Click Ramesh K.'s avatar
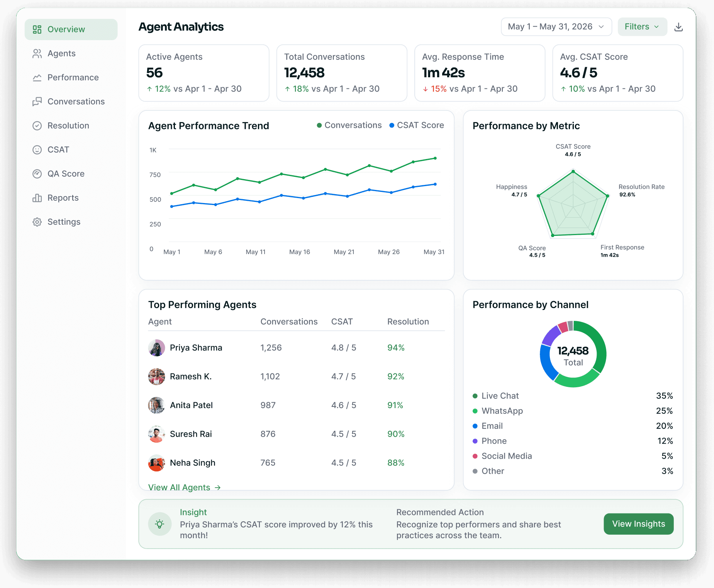 tap(156, 376)
